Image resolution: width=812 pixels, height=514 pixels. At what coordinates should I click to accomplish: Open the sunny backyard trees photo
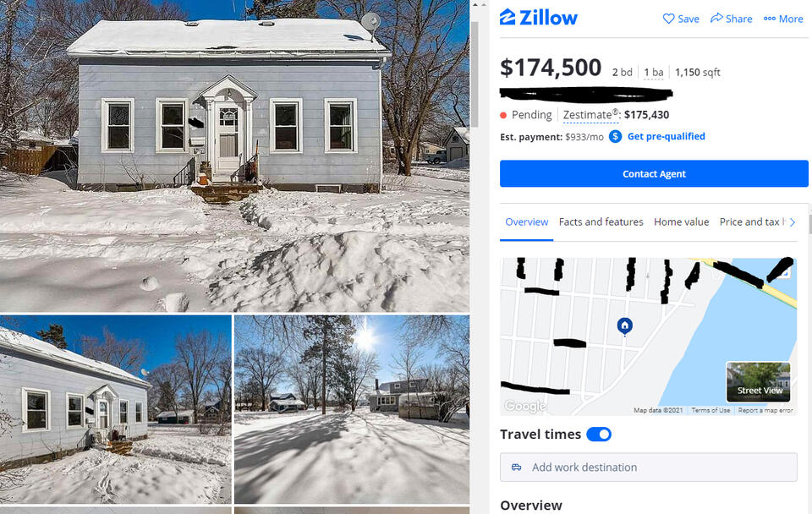(x=352, y=409)
